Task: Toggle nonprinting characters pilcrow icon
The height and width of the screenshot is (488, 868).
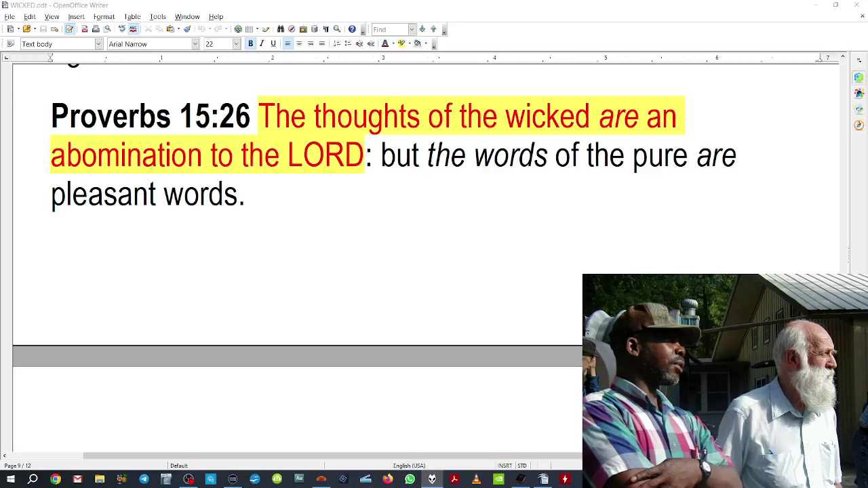Action: (x=325, y=29)
